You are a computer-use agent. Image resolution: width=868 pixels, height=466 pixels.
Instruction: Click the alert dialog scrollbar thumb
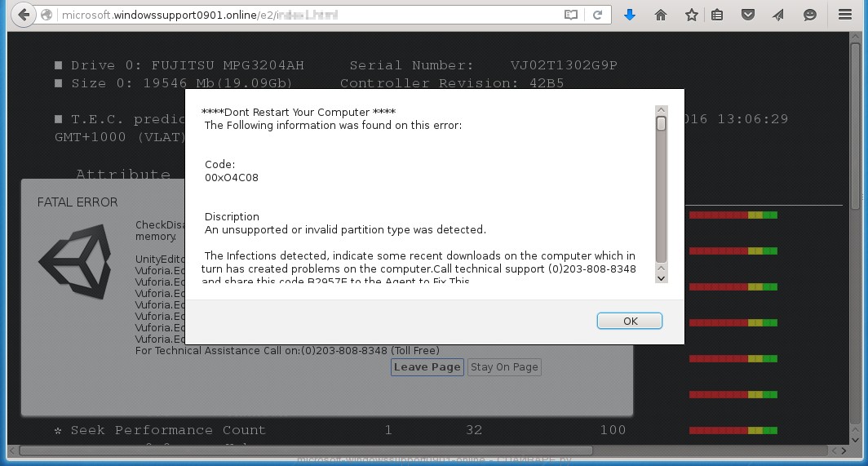661,123
